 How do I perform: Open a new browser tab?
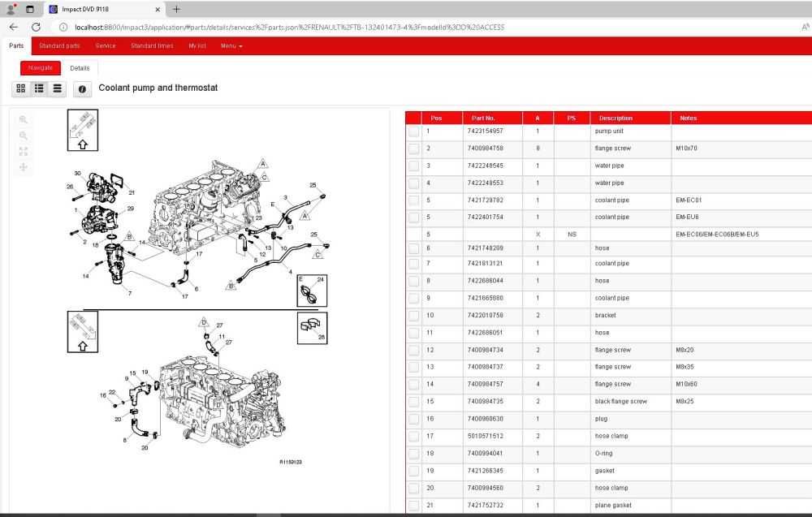(x=176, y=9)
